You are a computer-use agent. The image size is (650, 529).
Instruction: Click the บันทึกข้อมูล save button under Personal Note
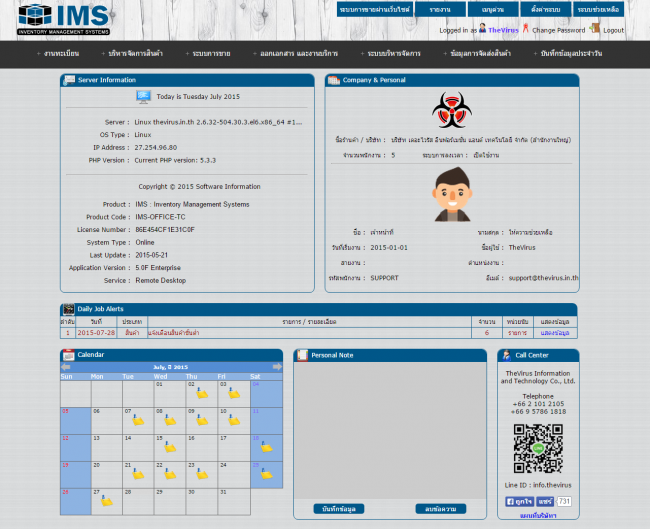[339, 509]
